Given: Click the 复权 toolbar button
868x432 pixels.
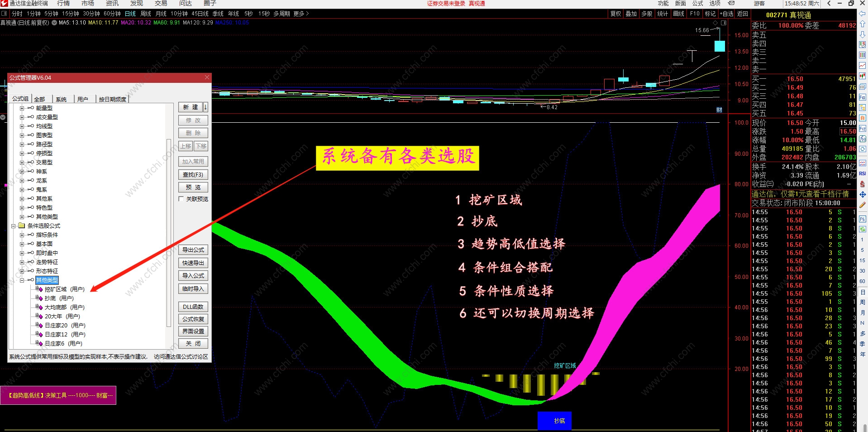Looking at the screenshot, I should [x=616, y=14].
